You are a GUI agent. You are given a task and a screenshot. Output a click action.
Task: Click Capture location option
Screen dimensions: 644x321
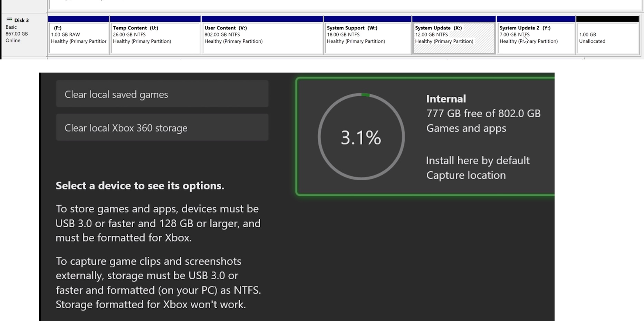pos(466,175)
